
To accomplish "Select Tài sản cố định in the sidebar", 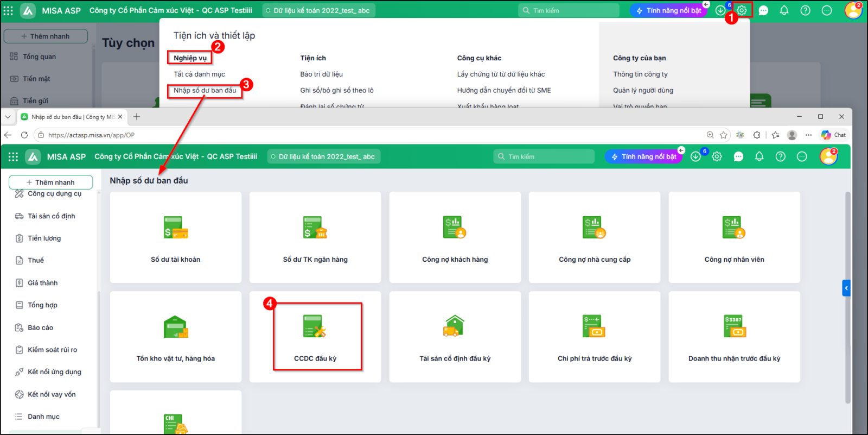I will (52, 216).
